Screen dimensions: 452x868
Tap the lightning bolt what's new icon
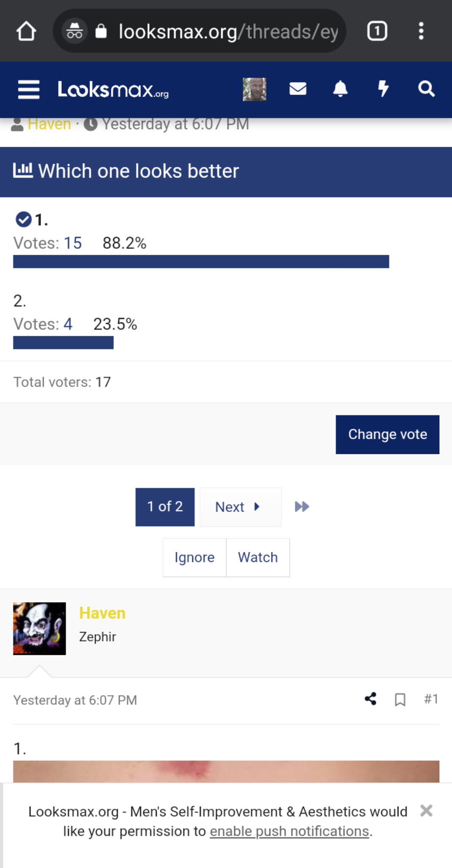pyautogui.click(x=383, y=89)
